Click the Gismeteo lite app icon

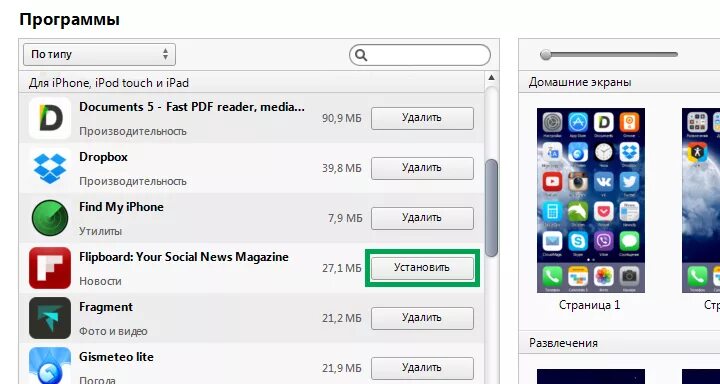(50, 366)
